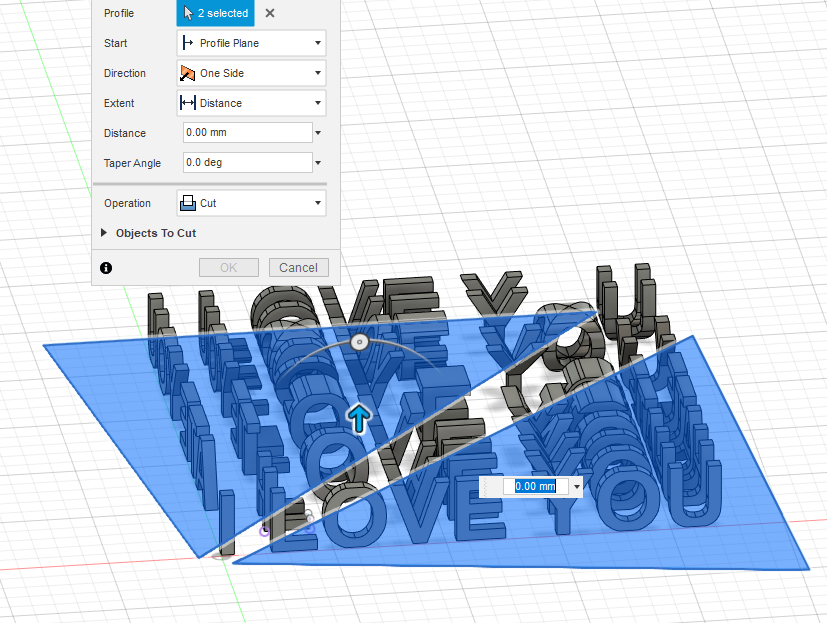Open the Start dropdown
Image resolution: width=827 pixels, height=623 pixels.
tap(318, 43)
